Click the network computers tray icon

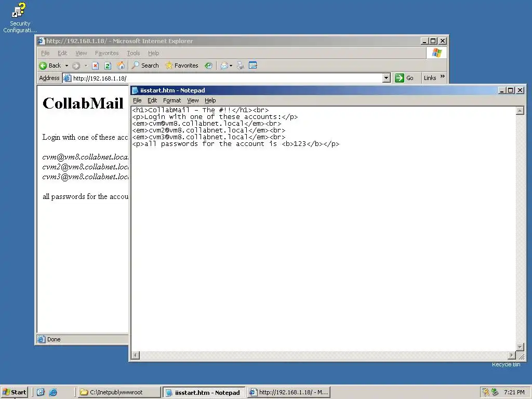click(x=495, y=392)
